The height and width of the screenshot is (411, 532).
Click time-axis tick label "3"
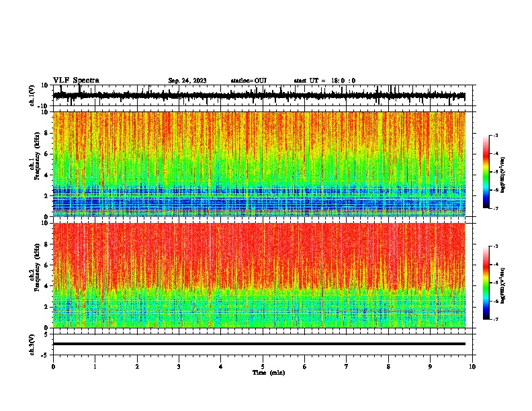coord(179,367)
